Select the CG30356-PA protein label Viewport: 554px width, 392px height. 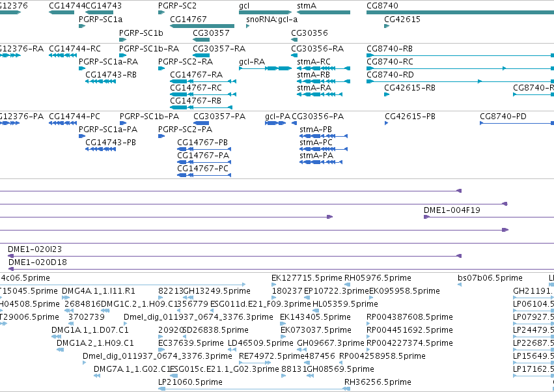(318, 117)
